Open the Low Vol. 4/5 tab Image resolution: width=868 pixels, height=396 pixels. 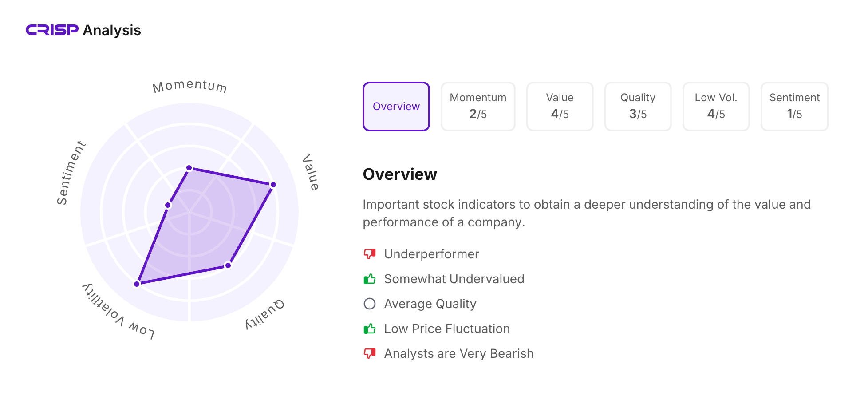coord(716,107)
